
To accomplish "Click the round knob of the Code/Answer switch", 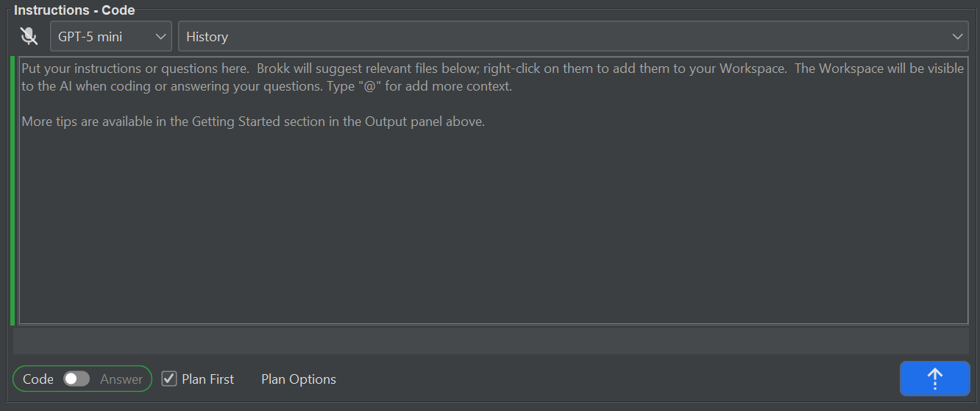I will pos(71,379).
